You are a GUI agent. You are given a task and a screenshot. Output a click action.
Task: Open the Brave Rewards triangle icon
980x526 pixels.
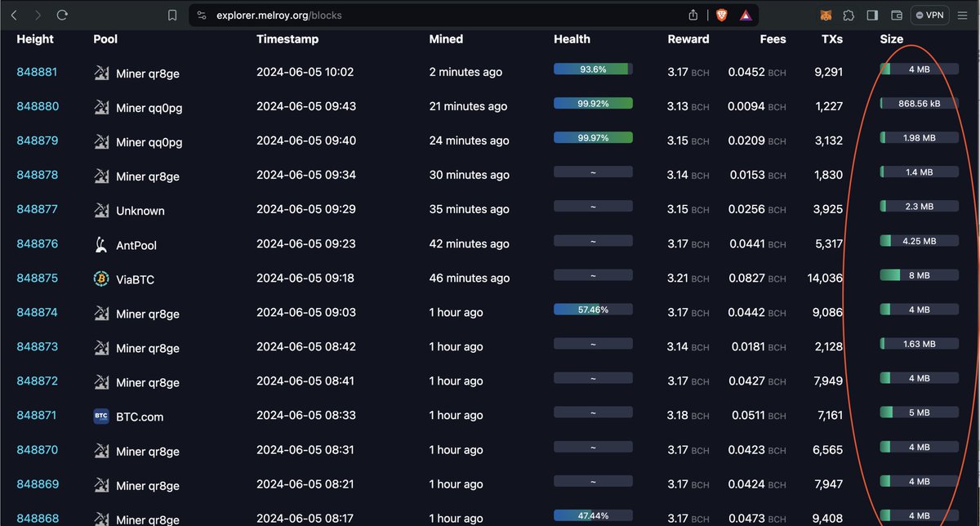pos(745,15)
